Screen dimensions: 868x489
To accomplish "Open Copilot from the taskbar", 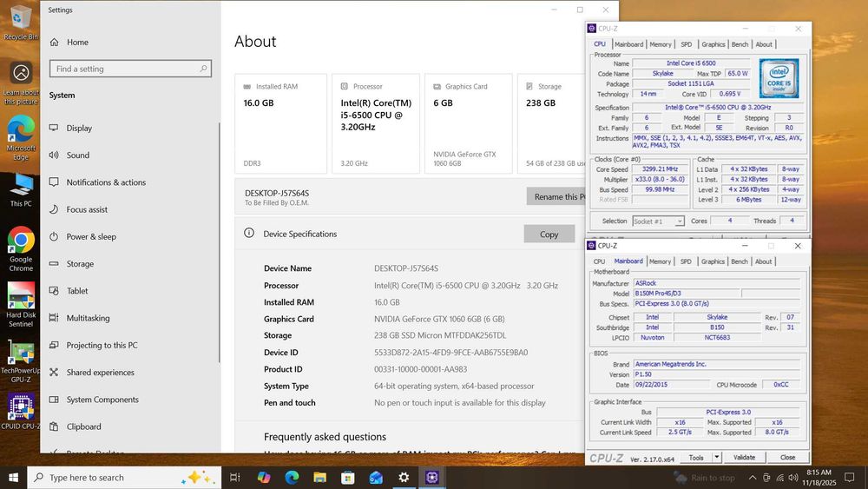I will (264, 478).
